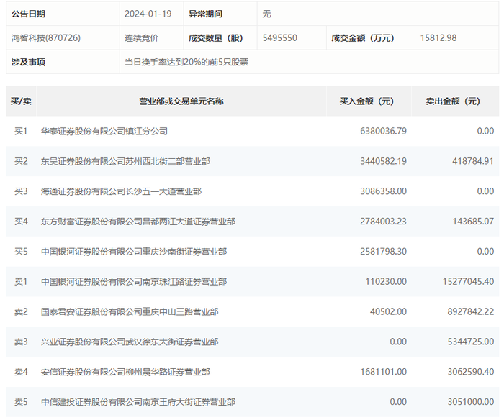Screen dimensions: 504x420
Task: Select 安信证券柳州晨华路营业部 row name
Action: (125, 372)
